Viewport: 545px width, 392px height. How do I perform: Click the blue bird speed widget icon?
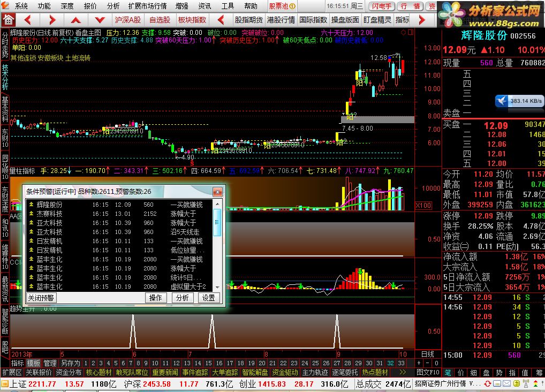coord(501,101)
